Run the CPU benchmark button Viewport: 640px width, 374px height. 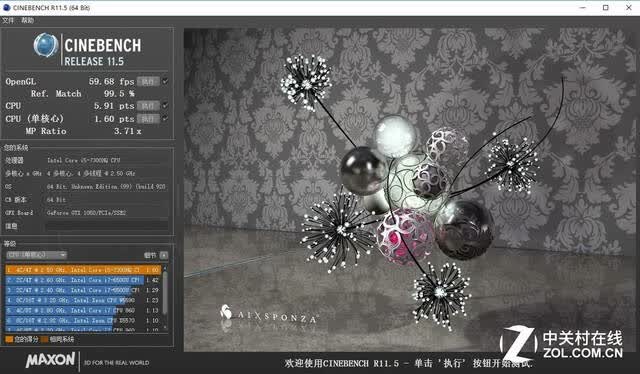point(148,106)
